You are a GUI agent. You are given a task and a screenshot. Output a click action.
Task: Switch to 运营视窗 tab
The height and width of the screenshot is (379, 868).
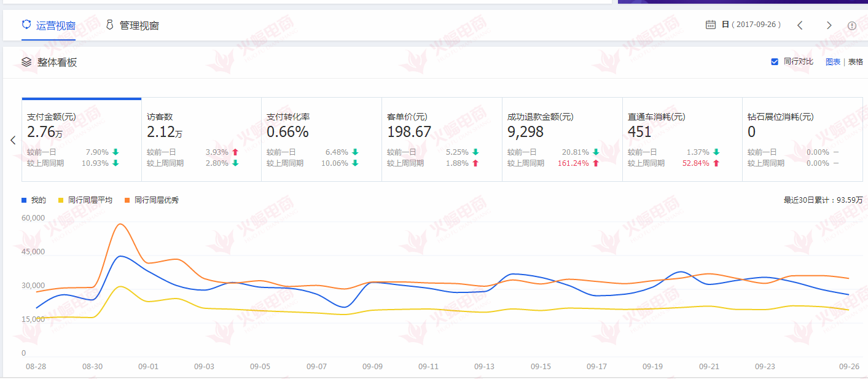pyautogui.click(x=55, y=25)
